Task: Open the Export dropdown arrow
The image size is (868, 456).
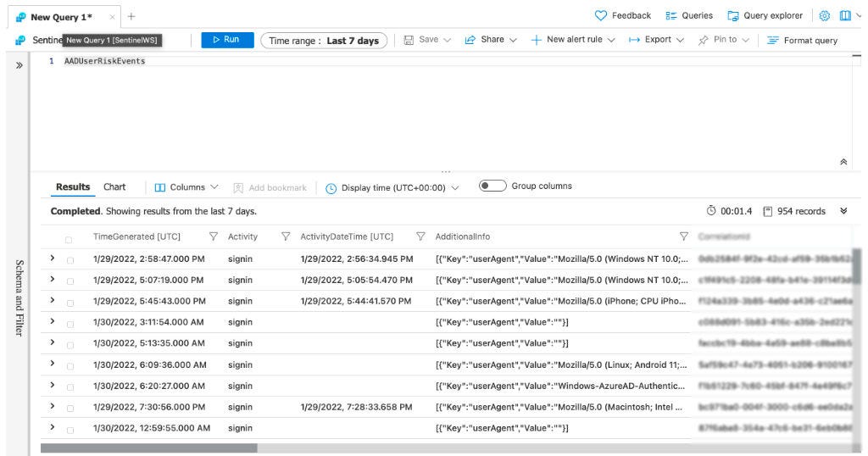Action: tap(681, 40)
